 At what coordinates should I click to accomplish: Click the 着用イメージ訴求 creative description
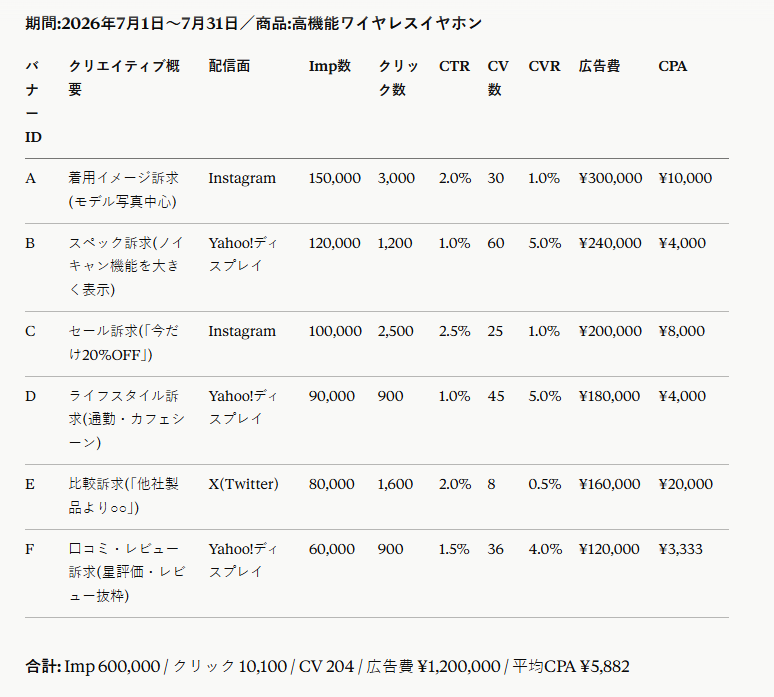123,190
